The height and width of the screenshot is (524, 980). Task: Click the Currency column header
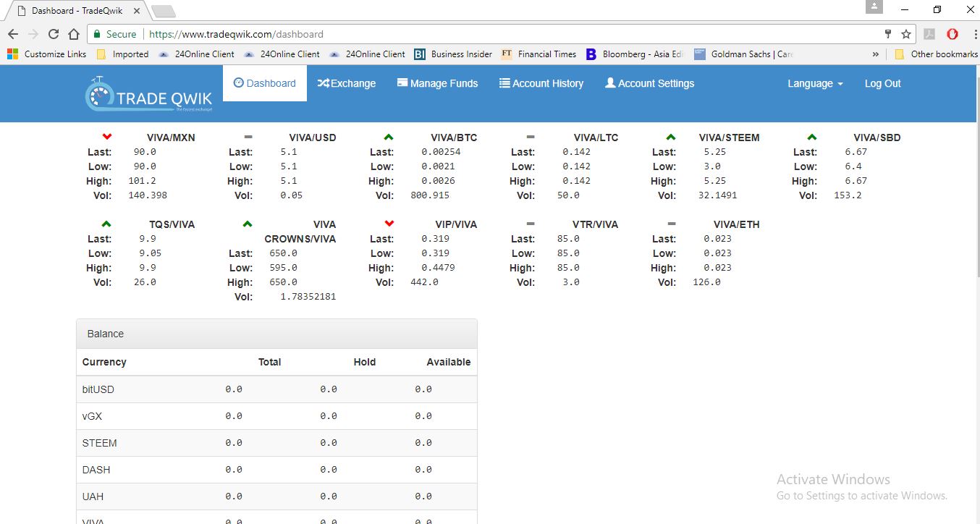104,362
